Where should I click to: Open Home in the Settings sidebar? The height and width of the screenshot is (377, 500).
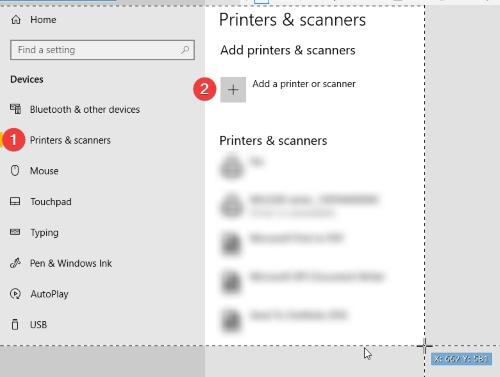[43, 20]
